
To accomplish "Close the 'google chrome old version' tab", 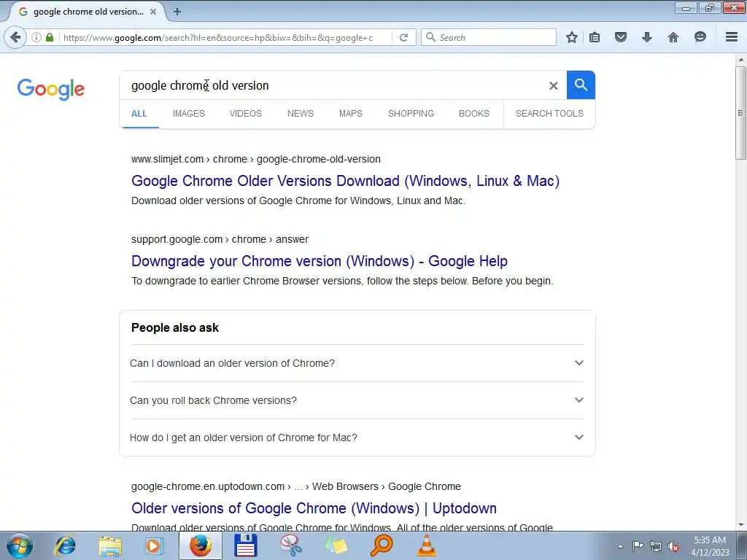I will coord(153,12).
